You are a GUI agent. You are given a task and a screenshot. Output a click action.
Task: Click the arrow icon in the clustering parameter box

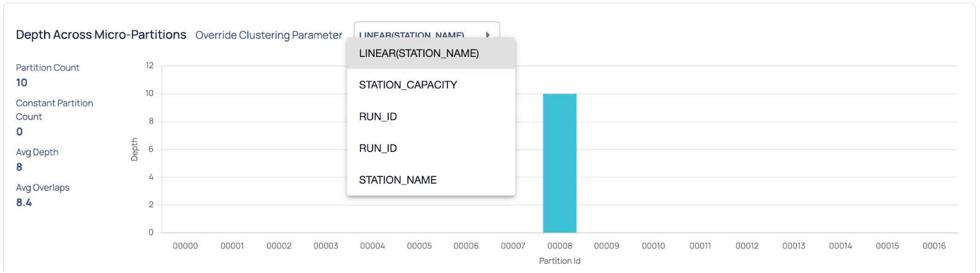coord(488,34)
